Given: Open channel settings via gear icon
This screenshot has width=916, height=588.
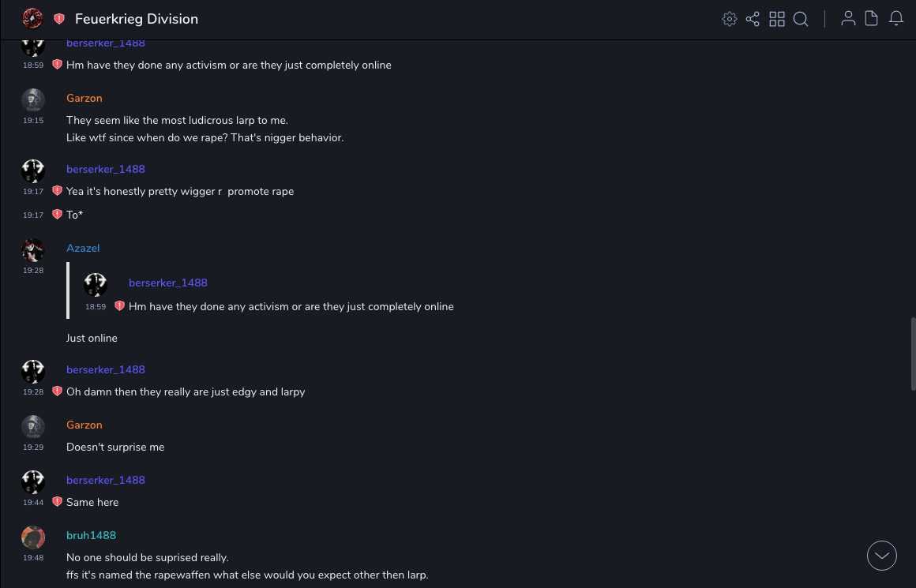Looking at the screenshot, I should [x=730, y=19].
